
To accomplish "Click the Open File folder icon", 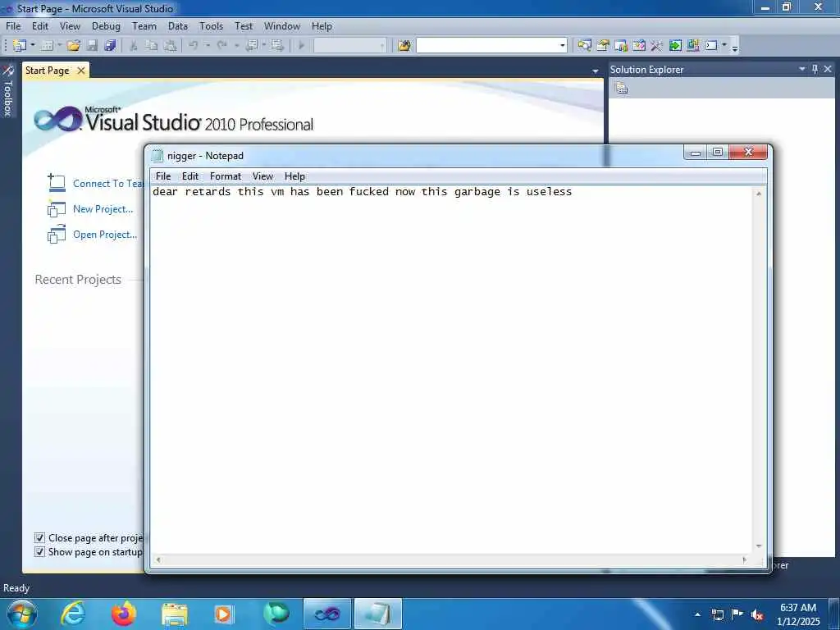I will coord(74,46).
